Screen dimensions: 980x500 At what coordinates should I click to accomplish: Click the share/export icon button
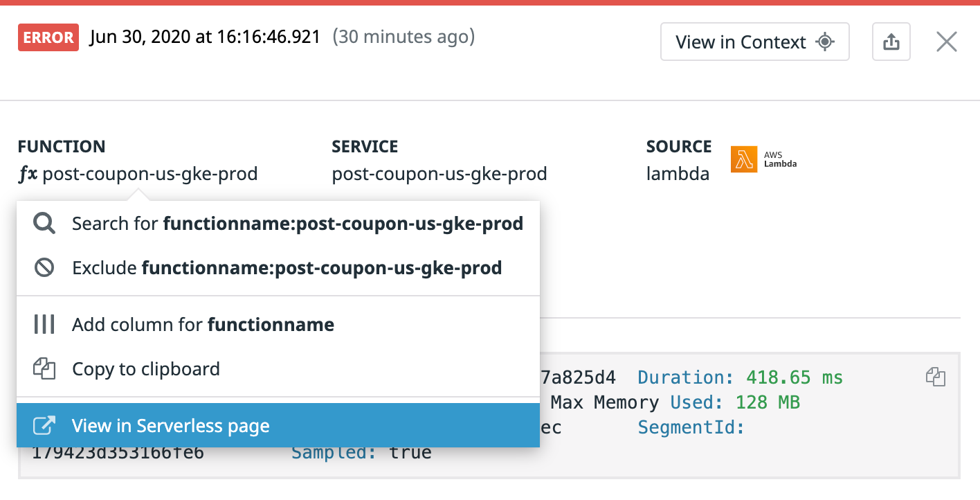tap(891, 42)
